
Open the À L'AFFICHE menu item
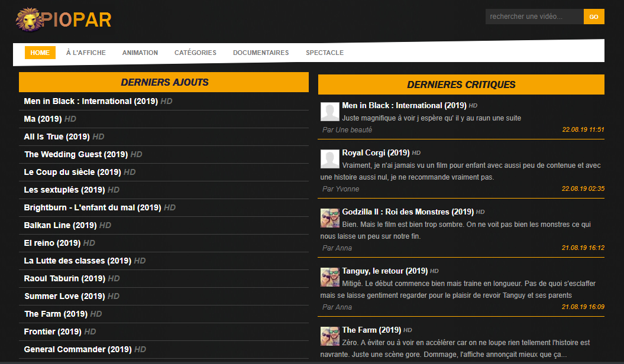(x=86, y=53)
